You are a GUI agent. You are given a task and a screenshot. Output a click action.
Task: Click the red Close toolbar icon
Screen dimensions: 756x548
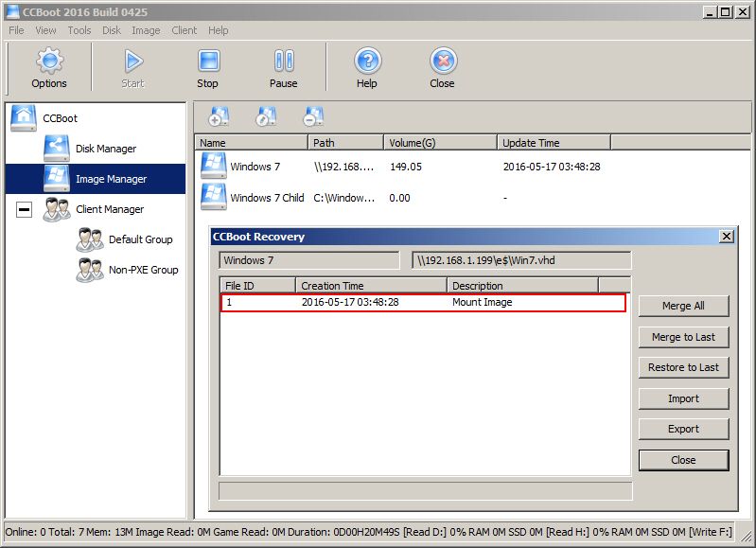pyautogui.click(x=443, y=61)
